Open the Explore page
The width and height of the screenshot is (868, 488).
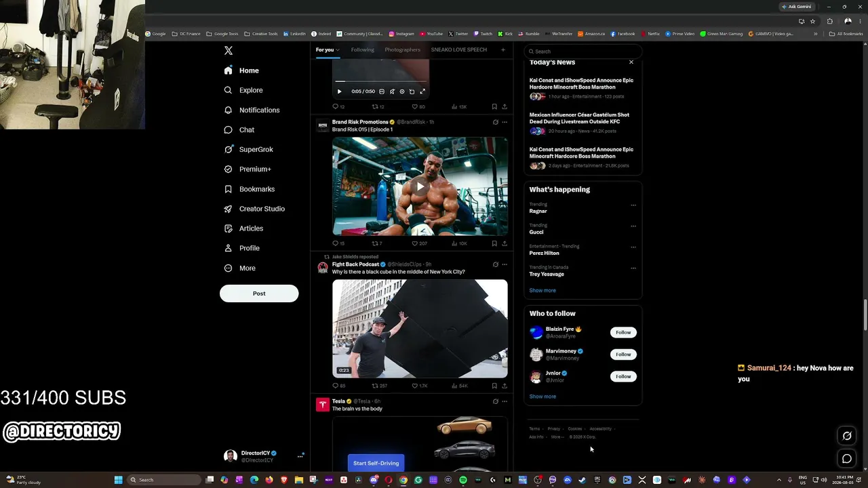click(x=243, y=90)
